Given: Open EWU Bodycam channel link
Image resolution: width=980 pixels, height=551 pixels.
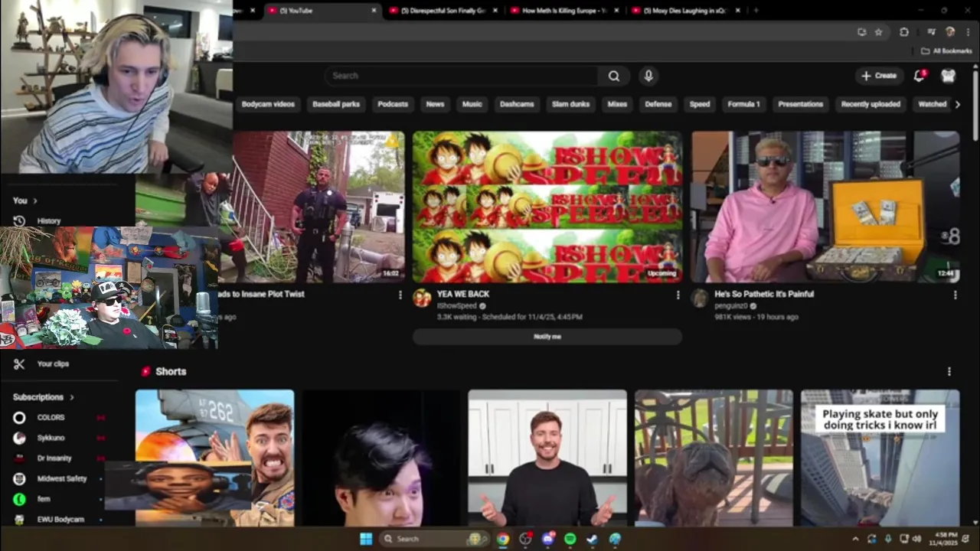Looking at the screenshot, I should (60, 520).
